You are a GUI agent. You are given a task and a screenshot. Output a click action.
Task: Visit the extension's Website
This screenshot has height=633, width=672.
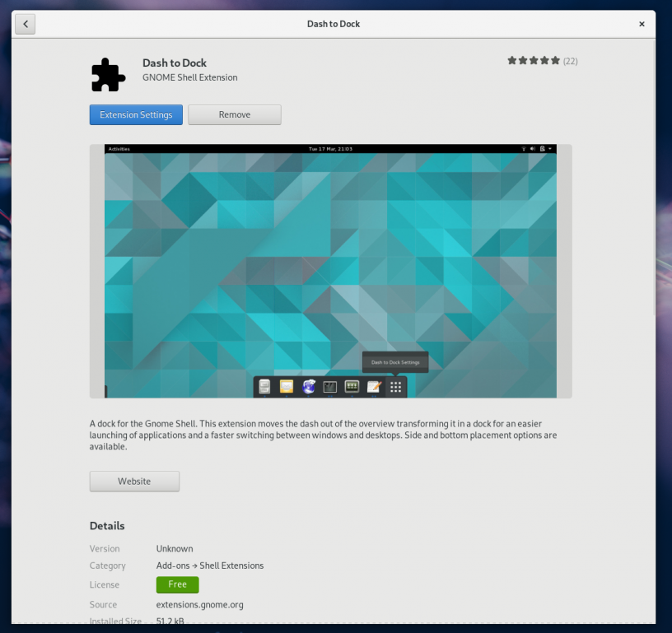pyautogui.click(x=134, y=481)
